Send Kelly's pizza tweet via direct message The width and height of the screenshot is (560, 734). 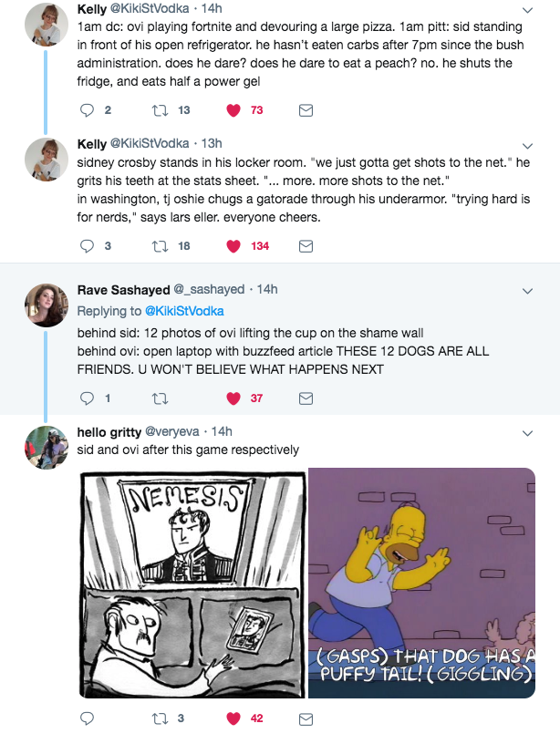point(306,110)
